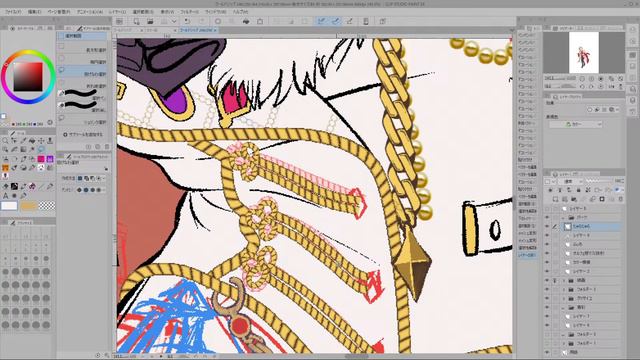
Task: Open the layer blend mode dropdown
Action: coord(571,181)
